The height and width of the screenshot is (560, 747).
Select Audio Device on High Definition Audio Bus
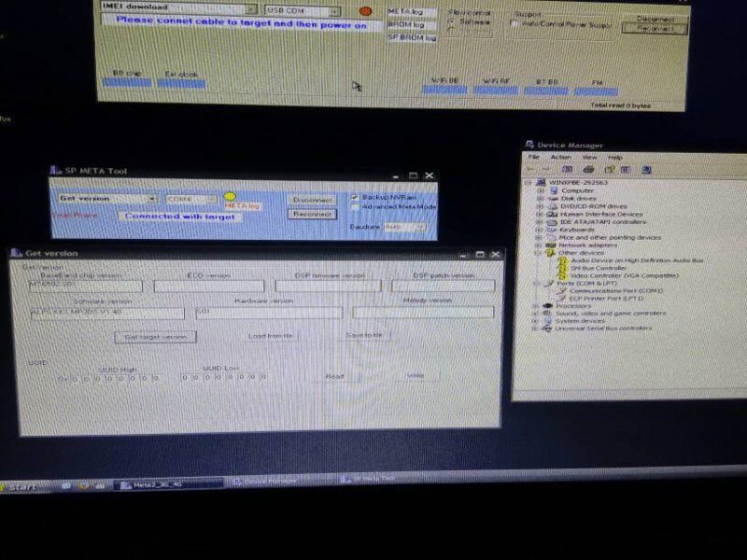637,260
